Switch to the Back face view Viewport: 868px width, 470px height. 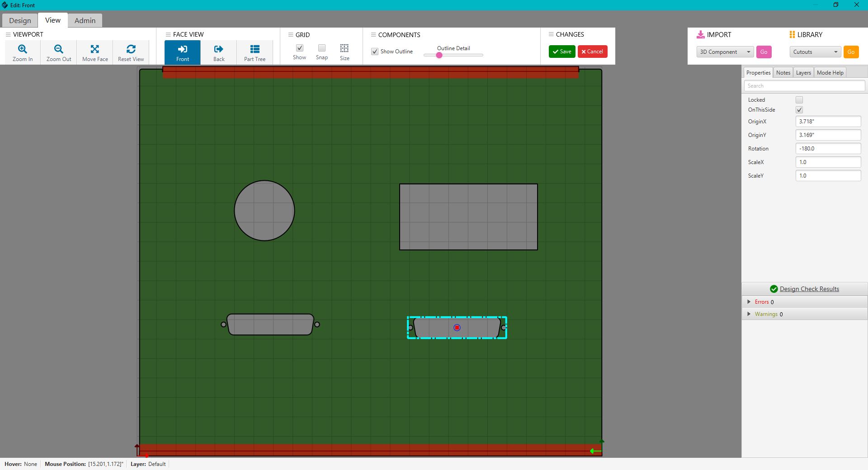click(x=219, y=52)
